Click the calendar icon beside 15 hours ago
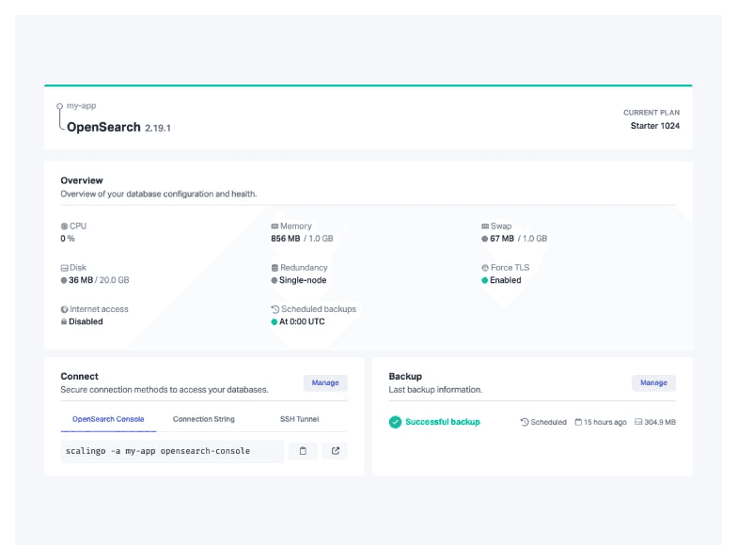 (x=578, y=422)
